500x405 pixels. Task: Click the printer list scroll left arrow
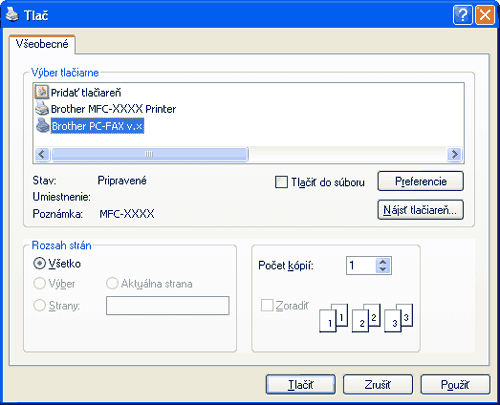pyautogui.click(x=42, y=154)
